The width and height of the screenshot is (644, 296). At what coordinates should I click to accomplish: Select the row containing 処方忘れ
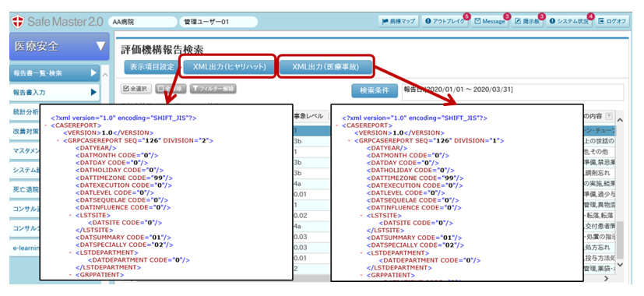coord(600,248)
